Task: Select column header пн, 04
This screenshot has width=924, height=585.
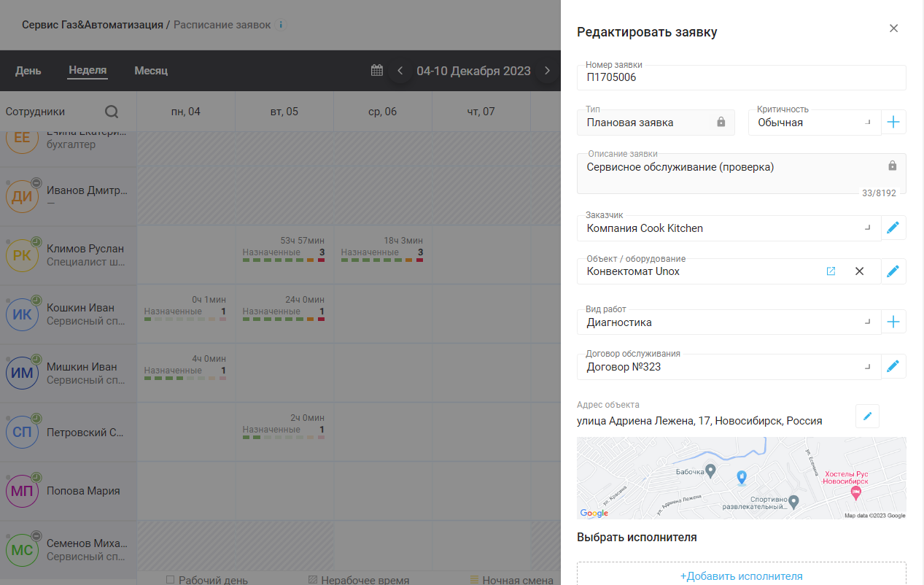Action: pyautogui.click(x=186, y=112)
